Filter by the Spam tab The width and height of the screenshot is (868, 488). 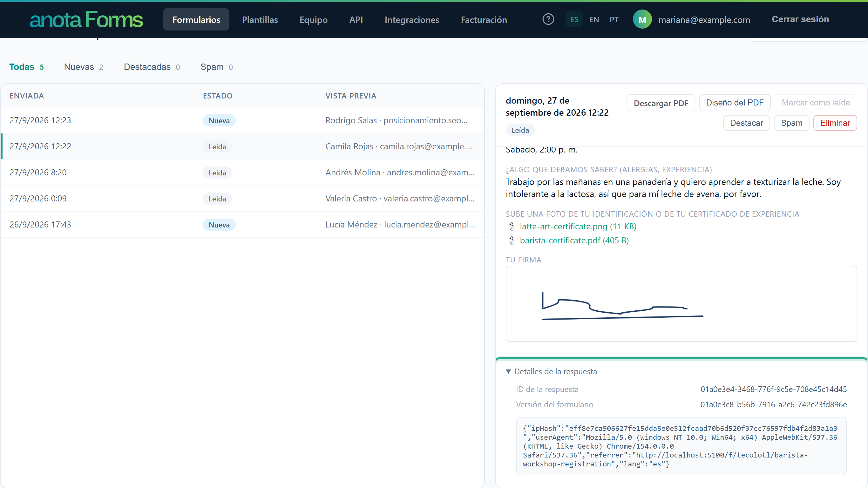click(x=216, y=67)
